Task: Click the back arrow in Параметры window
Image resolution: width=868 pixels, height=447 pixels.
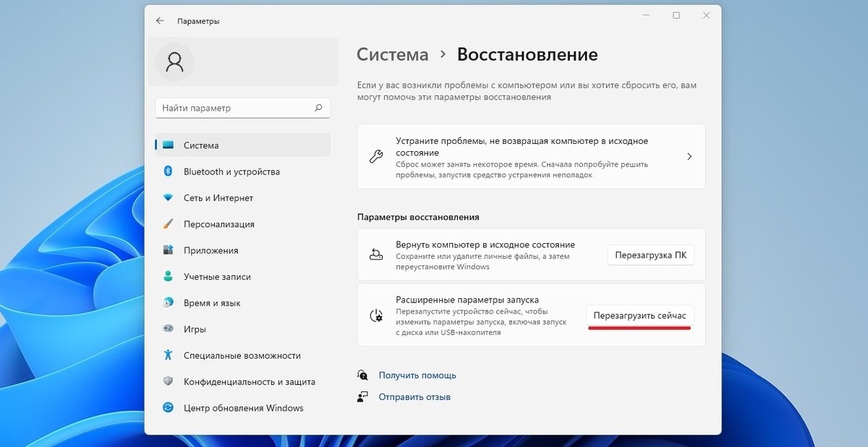Action: [160, 21]
